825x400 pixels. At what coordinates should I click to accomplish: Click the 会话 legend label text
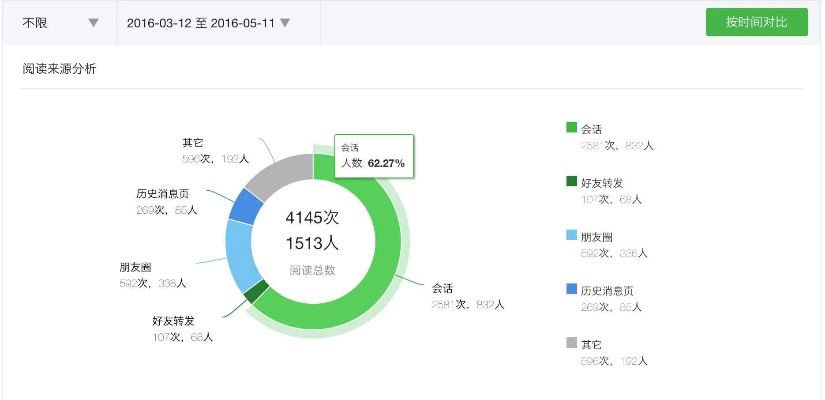click(x=592, y=128)
